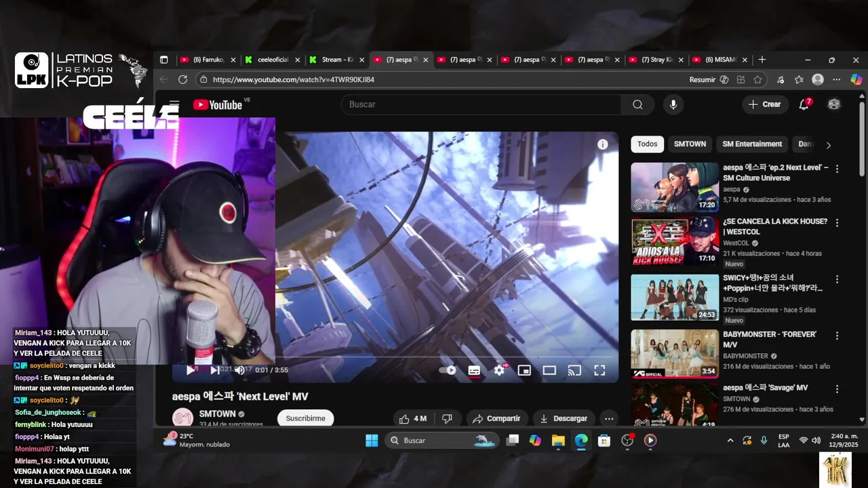
Task: Open the SMTOWN channel name link
Action: [217, 413]
